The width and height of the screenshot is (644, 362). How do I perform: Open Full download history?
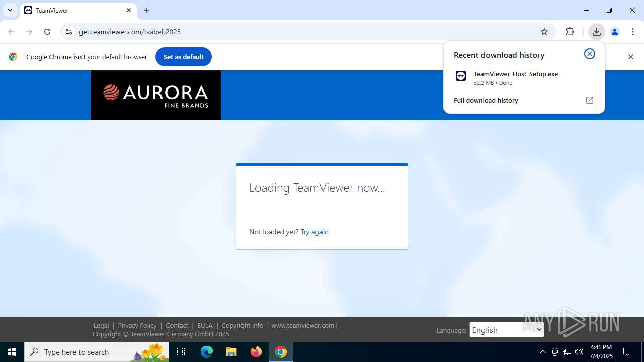[x=486, y=100]
